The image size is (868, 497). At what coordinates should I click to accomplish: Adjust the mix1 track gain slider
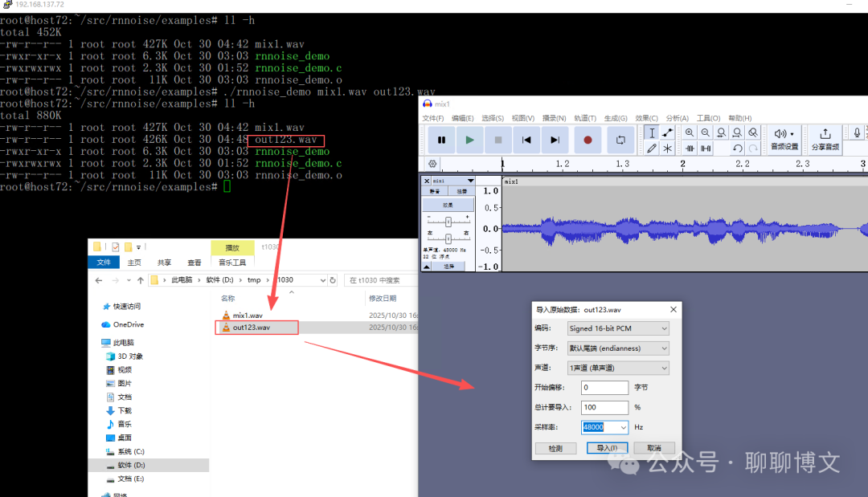[x=448, y=222]
